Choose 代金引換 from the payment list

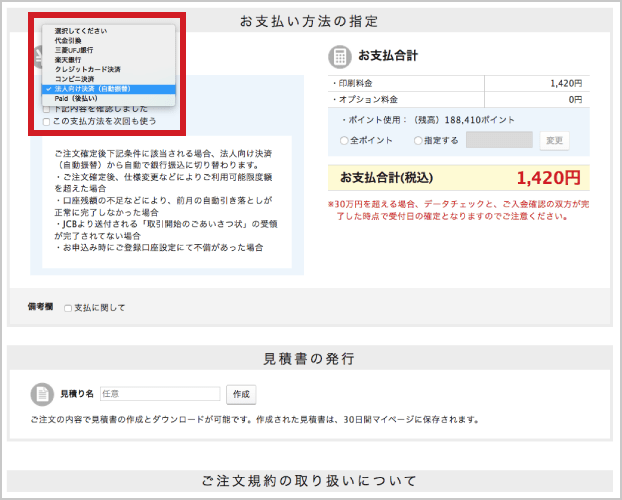pos(69,41)
